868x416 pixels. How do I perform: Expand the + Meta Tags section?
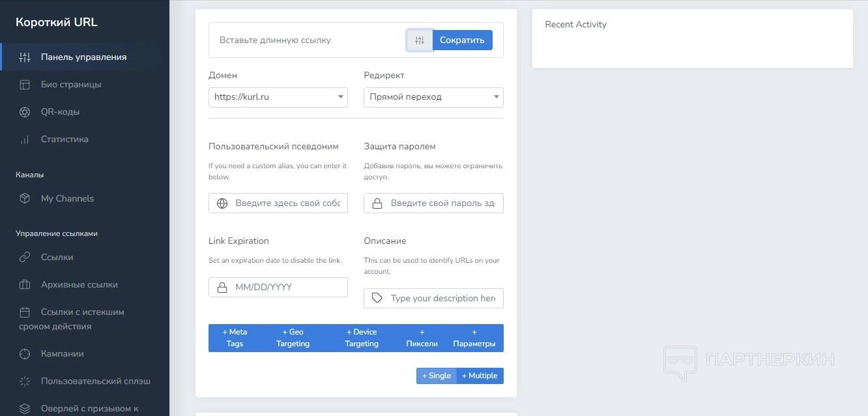point(235,338)
